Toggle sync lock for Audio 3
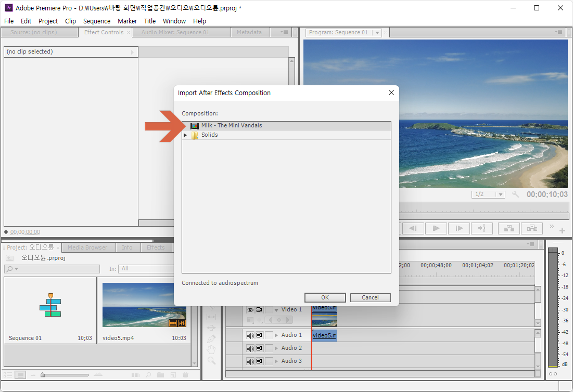Viewport: 573px width, 392px height. click(x=259, y=361)
